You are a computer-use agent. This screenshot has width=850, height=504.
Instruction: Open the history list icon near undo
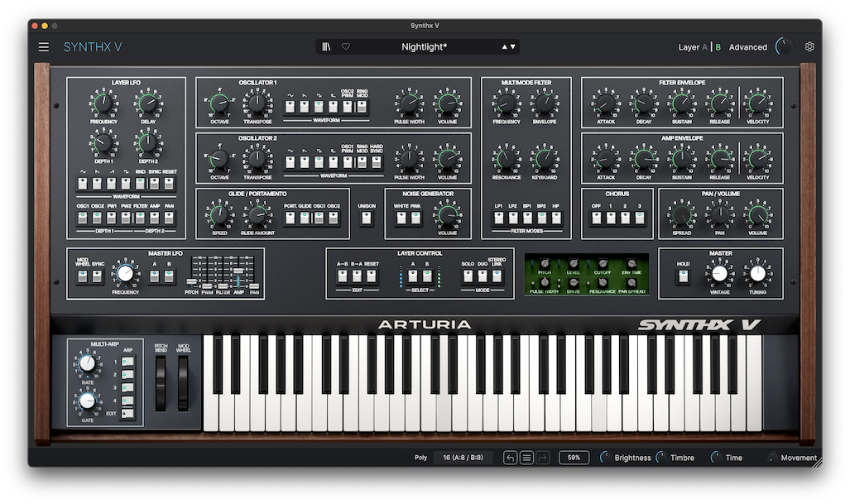(527, 457)
